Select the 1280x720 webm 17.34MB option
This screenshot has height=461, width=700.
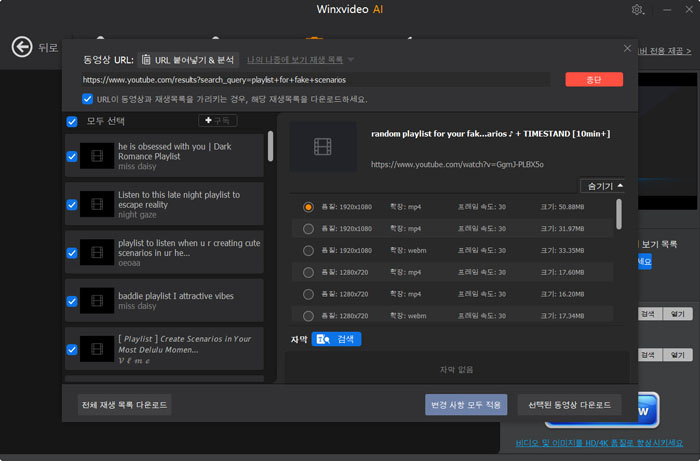point(308,315)
